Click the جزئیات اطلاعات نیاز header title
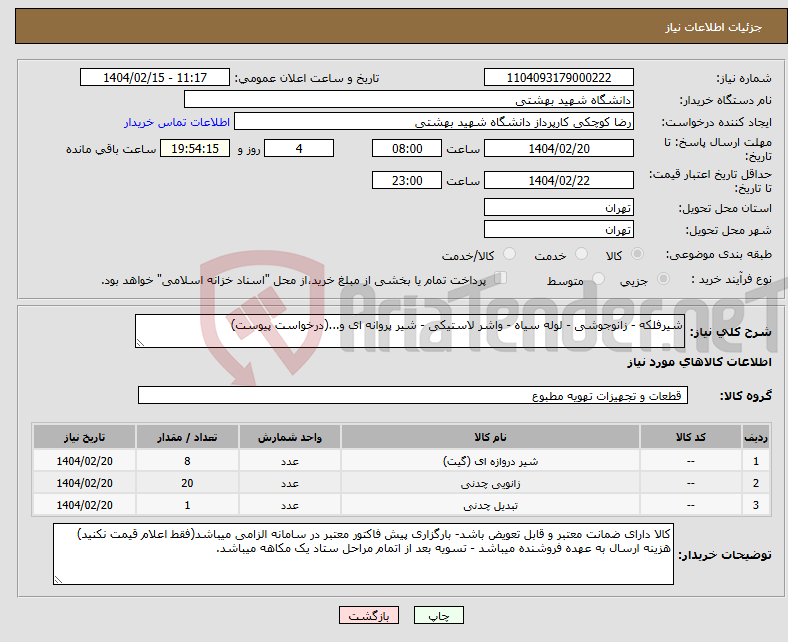 coord(714,27)
